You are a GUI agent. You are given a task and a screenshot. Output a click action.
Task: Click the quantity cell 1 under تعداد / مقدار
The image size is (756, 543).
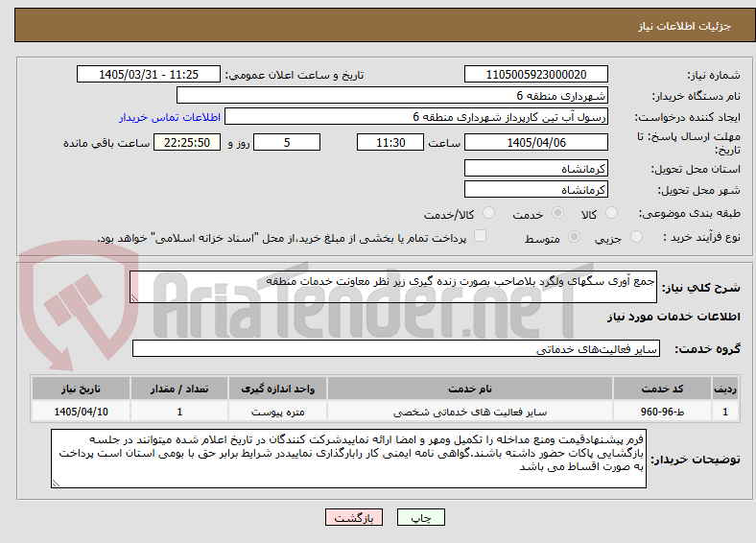[x=179, y=412]
